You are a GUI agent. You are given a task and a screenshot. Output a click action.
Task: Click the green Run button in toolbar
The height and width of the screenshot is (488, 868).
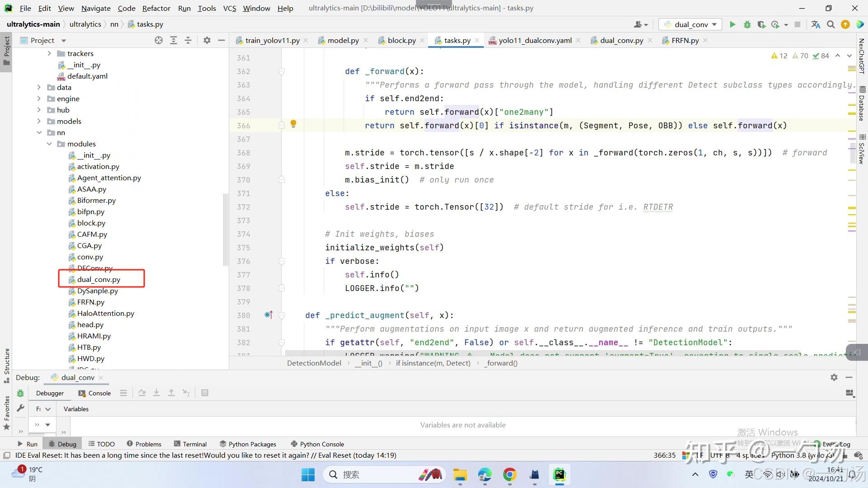tap(732, 24)
